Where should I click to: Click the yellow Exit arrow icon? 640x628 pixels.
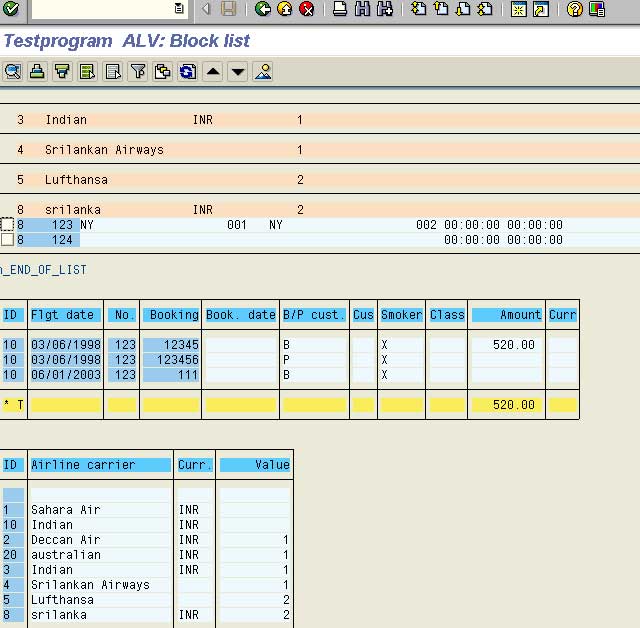(284, 9)
